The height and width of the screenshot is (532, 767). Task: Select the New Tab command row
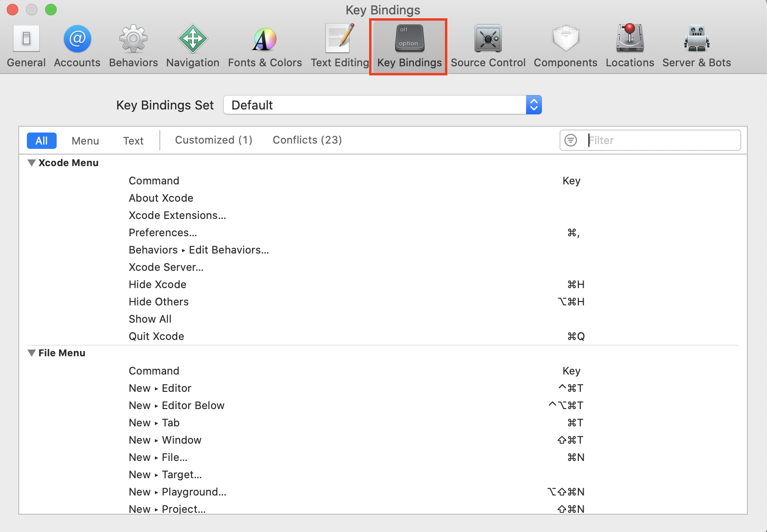[x=383, y=423]
